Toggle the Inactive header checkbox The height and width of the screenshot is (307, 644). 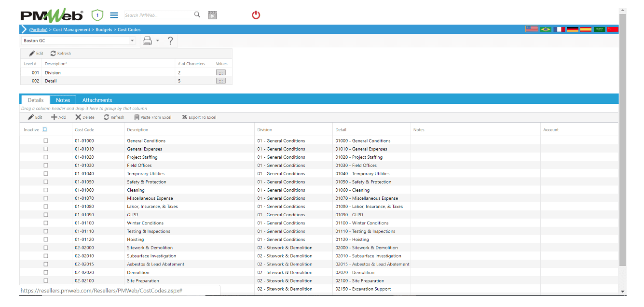tap(45, 129)
